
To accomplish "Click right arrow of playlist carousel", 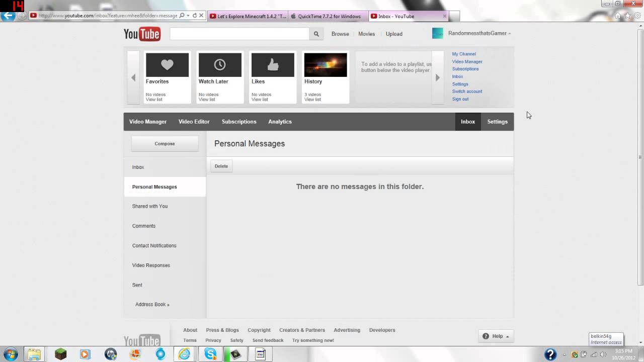I will pos(438,77).
